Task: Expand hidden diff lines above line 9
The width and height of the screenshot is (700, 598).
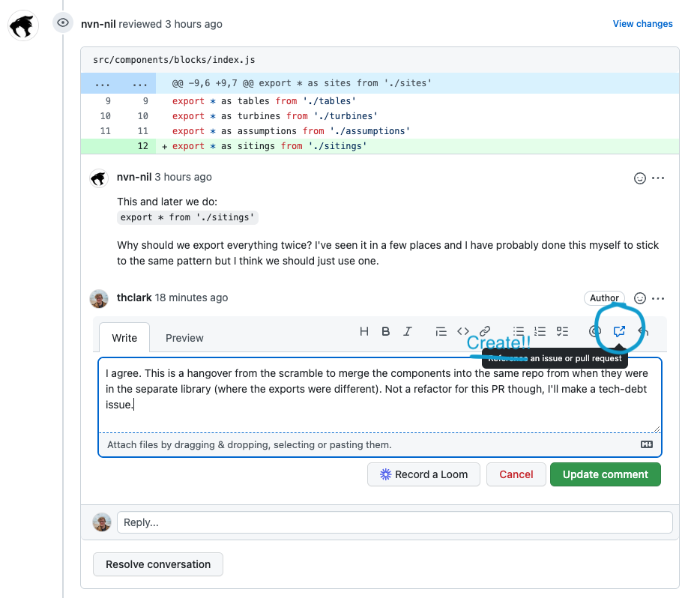Action: click(118, 83)
